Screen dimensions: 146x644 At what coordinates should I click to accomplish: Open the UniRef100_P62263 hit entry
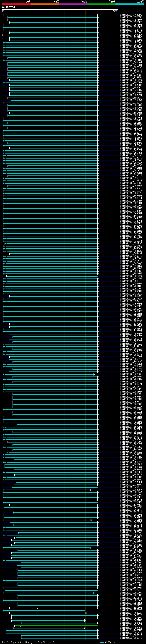pos(131,48)
